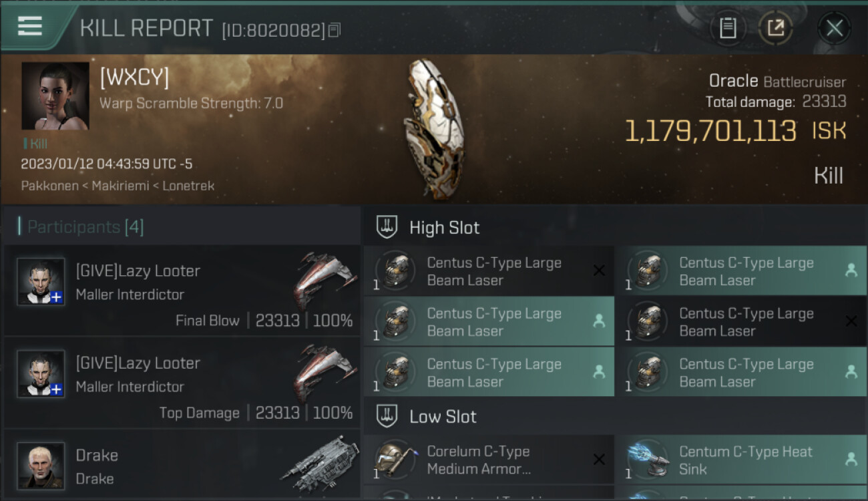Close the kill report window
The image size is (868, 501).
(x=834, y=28)
